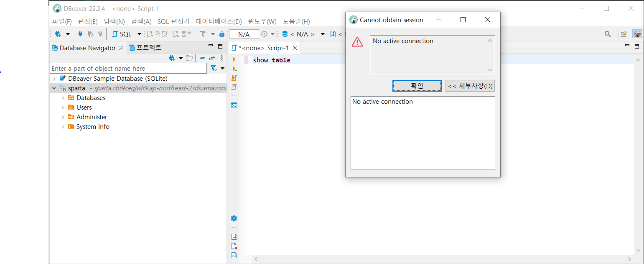
Task: Open the 파일(F) menu
Action: pos(62,21)
